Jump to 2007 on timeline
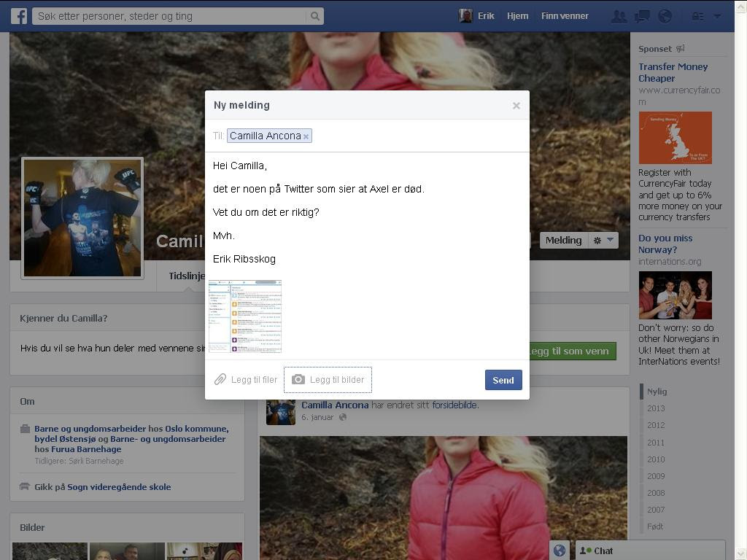The image size is (747, 560). tap(656, 510)
